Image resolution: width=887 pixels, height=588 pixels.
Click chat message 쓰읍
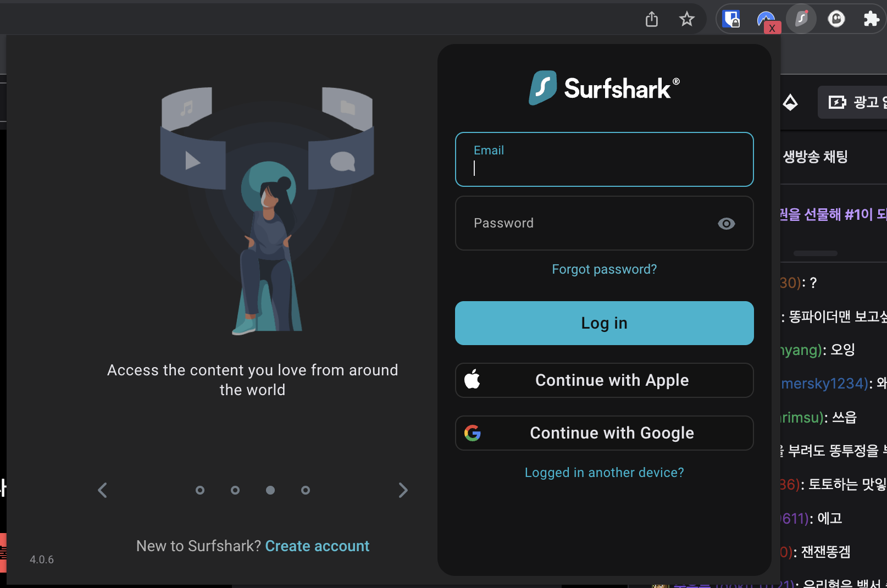click(x=844, y=418)
